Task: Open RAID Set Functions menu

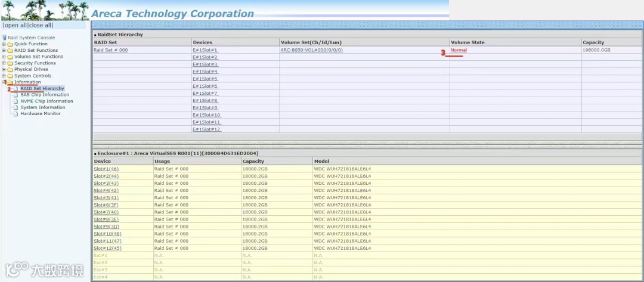Action: click(x=36, y=51)
